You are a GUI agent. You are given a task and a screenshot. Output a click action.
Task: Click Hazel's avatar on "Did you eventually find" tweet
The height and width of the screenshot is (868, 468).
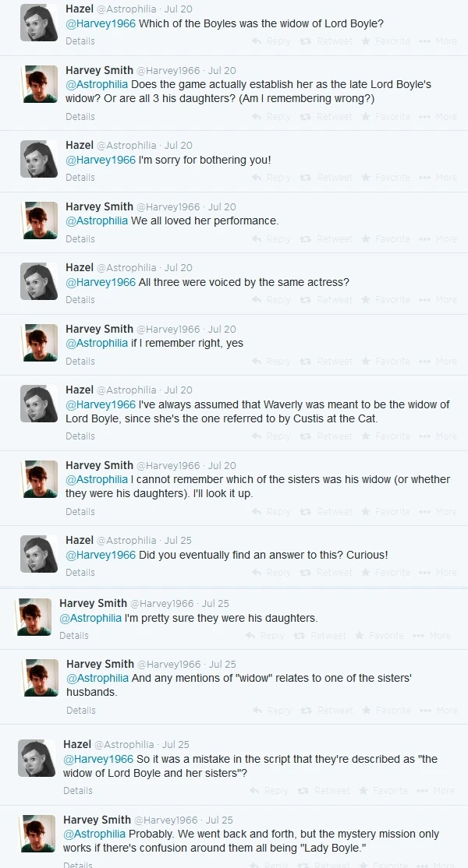[x=39, y=555]
